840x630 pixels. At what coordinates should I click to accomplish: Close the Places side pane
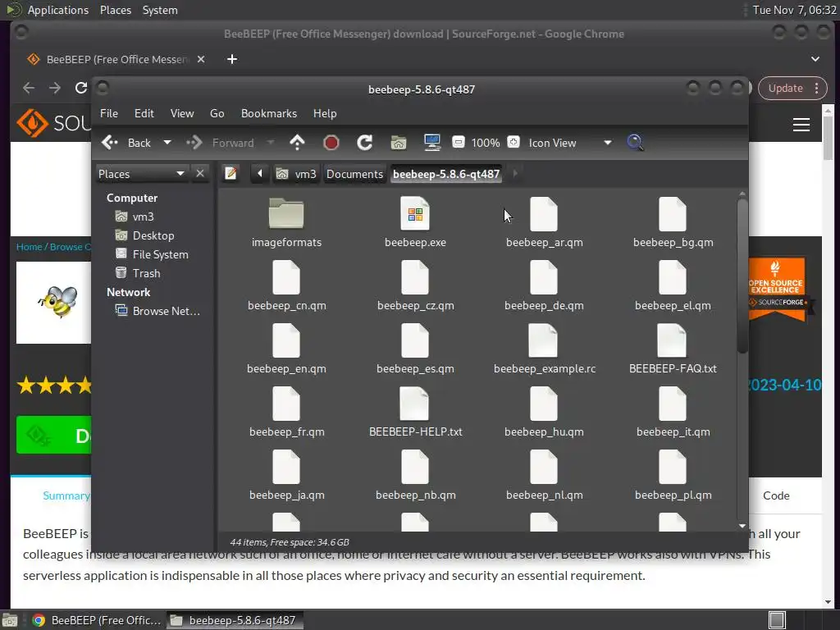(x=200, y=174)
